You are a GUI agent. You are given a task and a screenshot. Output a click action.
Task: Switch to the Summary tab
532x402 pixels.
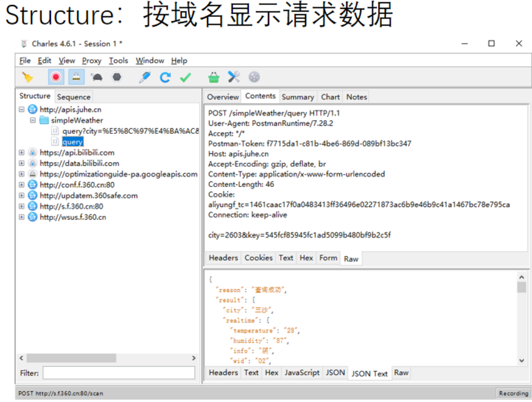coord(298,97)
